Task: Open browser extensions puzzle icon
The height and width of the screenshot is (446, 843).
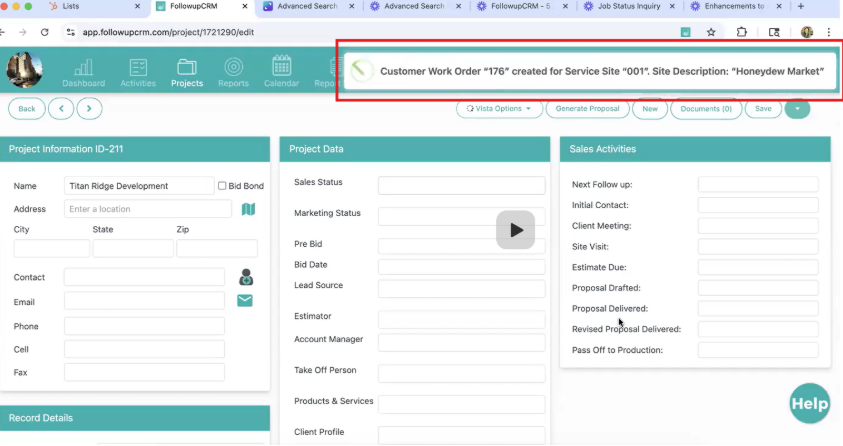Action: [x=742, y=32]
